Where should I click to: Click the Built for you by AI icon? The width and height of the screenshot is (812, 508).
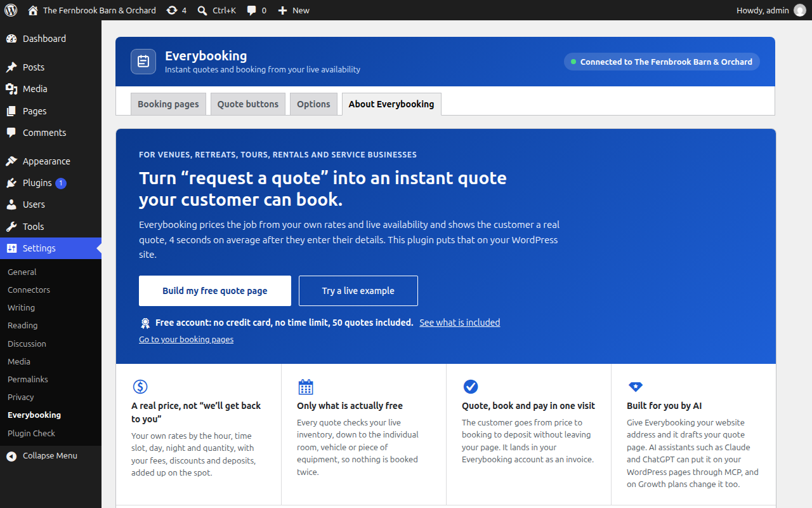635,387
